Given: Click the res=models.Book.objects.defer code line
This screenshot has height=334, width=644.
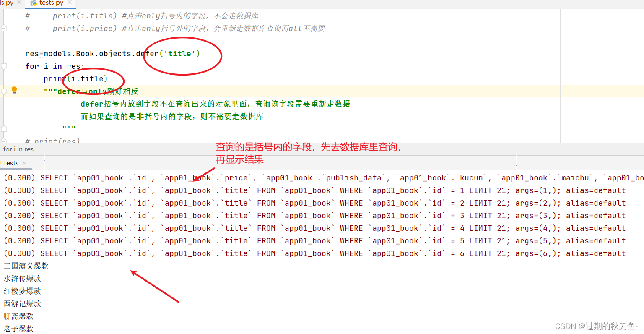Looking at the screenshot, I should 112,54.
